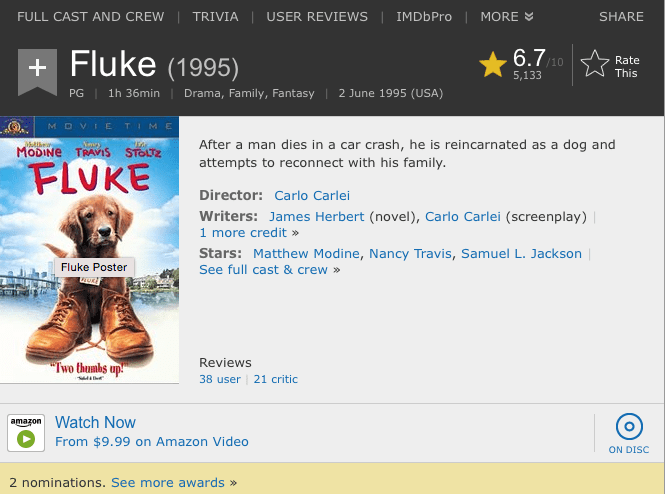Expand the MORE dropdown menu
665x494 pixels.
point(507,17)
